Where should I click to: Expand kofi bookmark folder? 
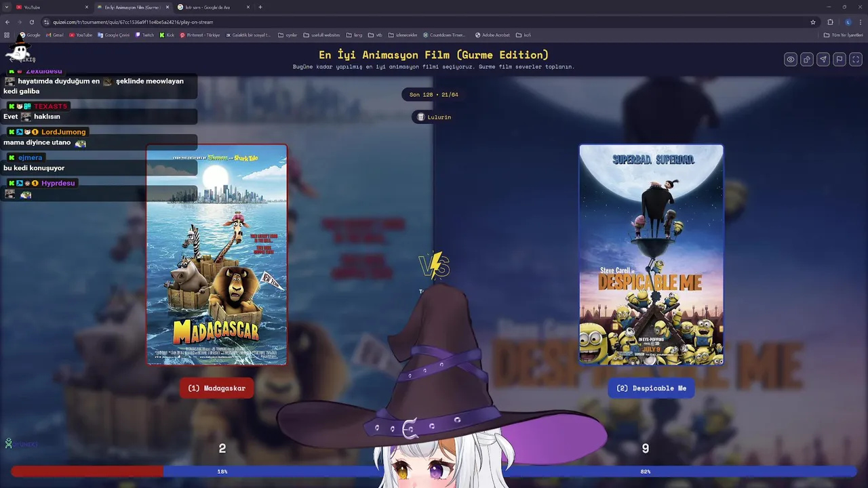pos(524,35)
